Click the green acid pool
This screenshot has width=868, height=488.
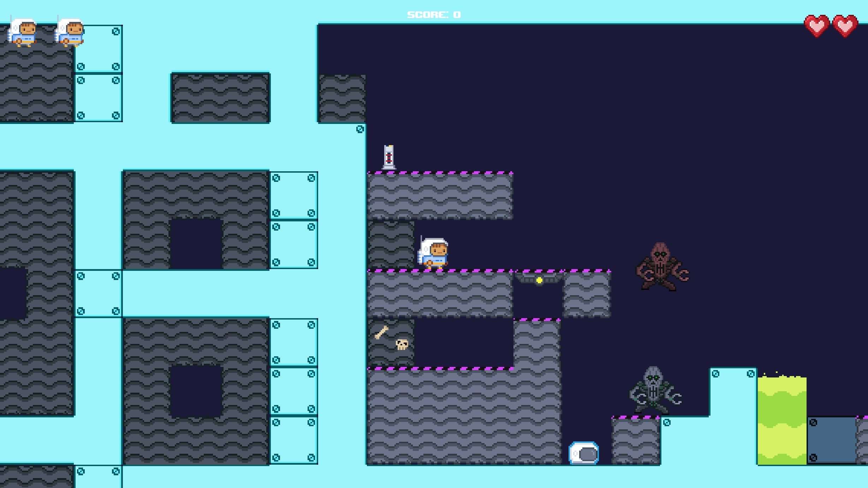click(782, 420)
